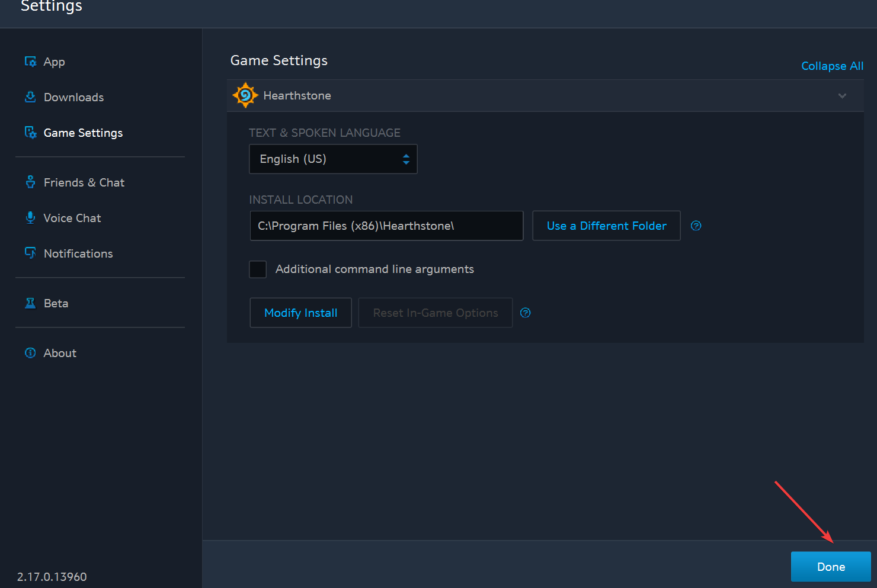Click the Notifications icon in sidebar
The height and width of the screenshot is (588, 877).
30,253
